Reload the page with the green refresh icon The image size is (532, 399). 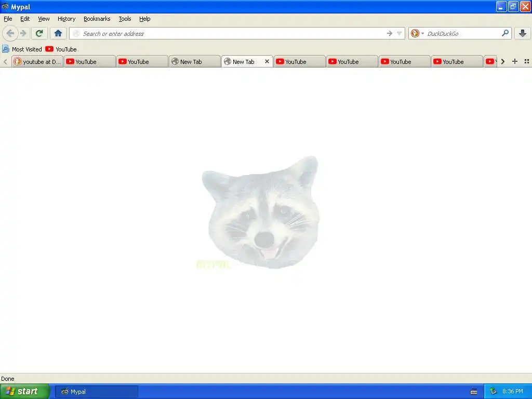pos(39,33)
